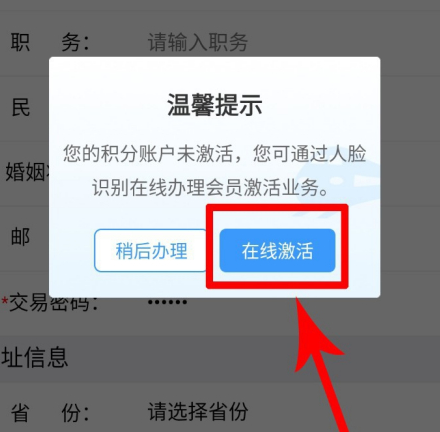Click the 址信息 section header

(x=35, y=357)
